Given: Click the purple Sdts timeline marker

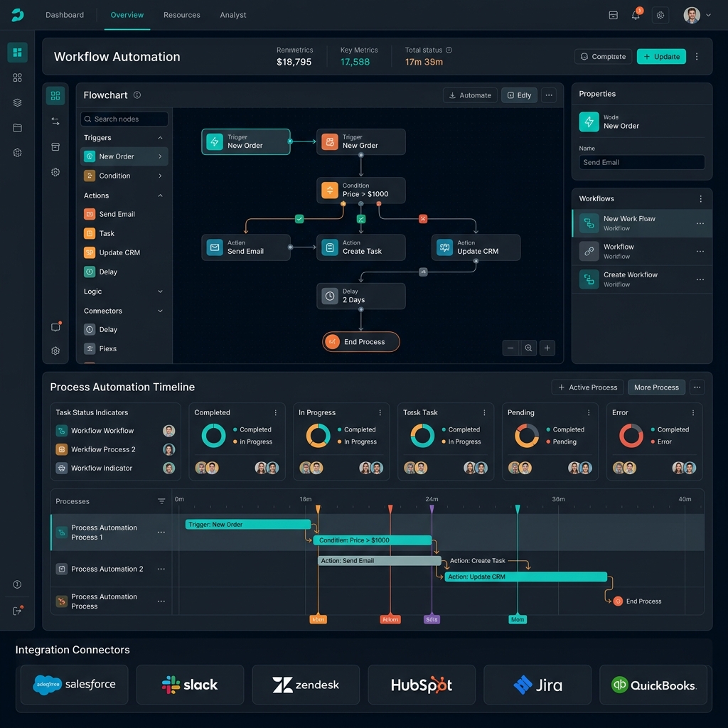Looking at the screenshot, I should tap(432, 619).
